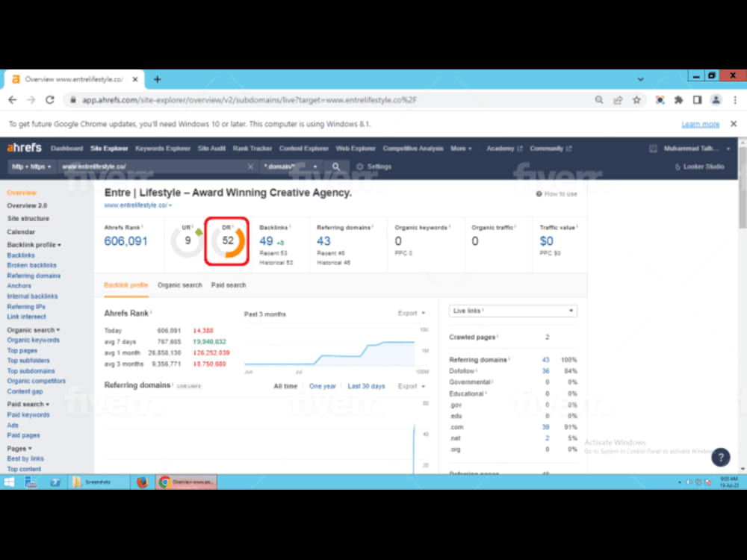Screen dimensions: 747x560
Task: Open Competitive Analysis in the top navigation
Action: (x=413, y=149)
